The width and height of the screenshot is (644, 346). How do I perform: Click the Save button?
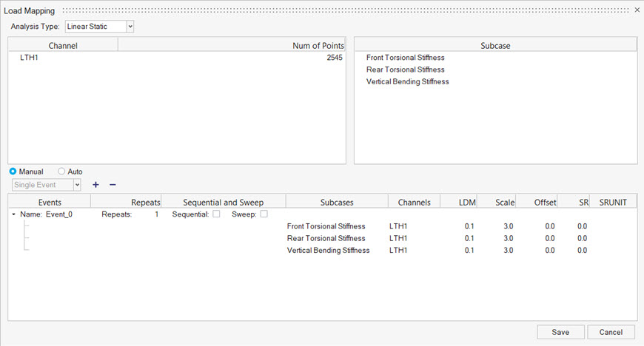pos(560,332)
